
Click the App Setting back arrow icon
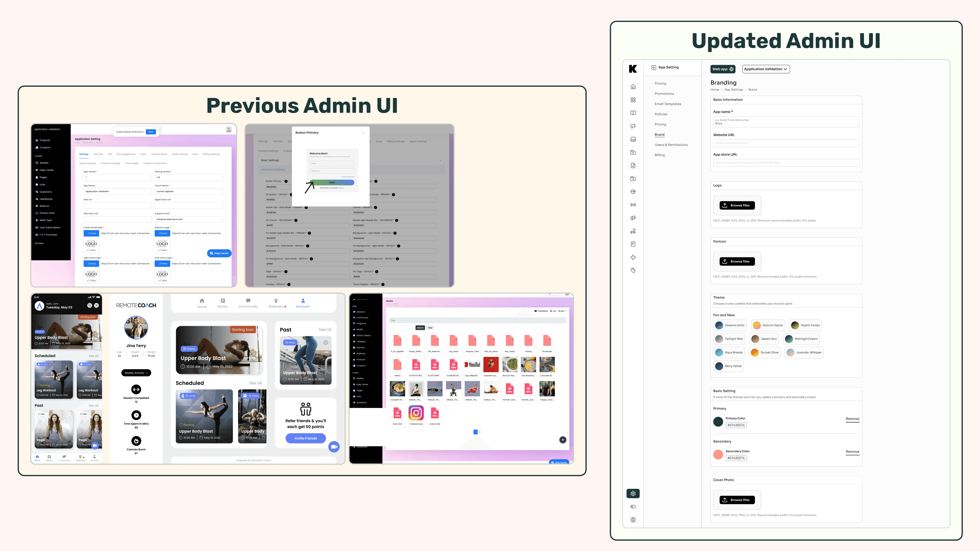click(x=654, y=68)
